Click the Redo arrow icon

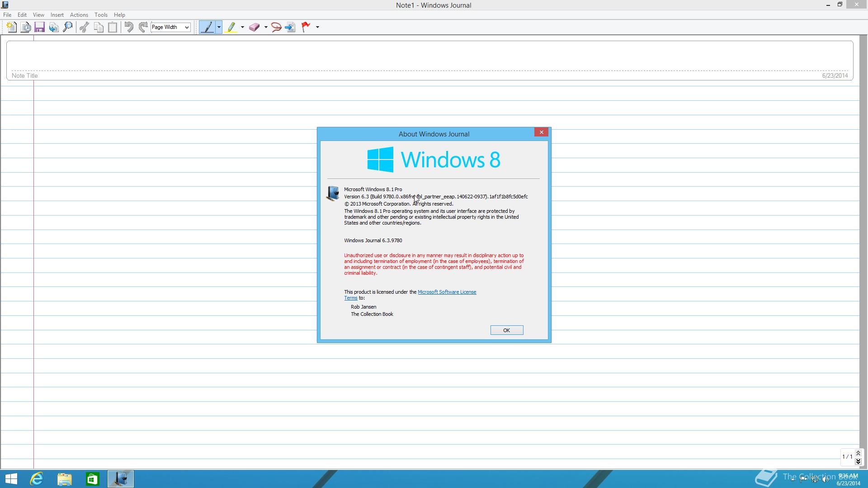pos(143,27)
